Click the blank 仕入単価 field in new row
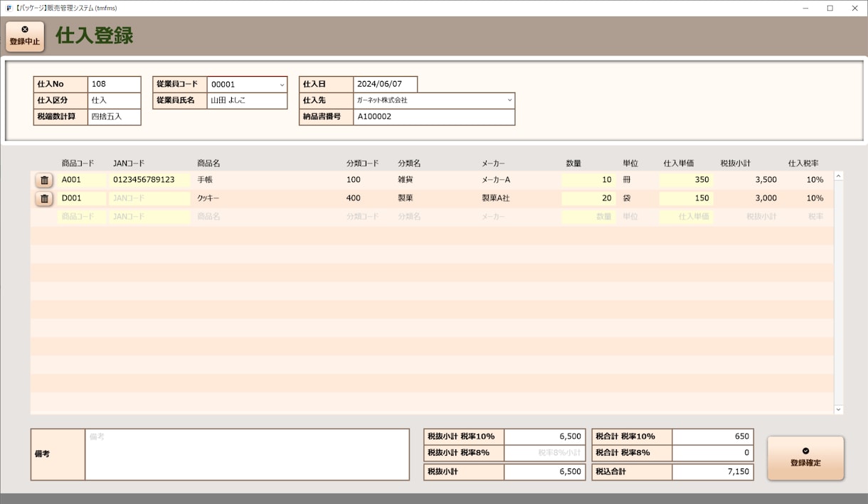 click(x=686, y=217)
